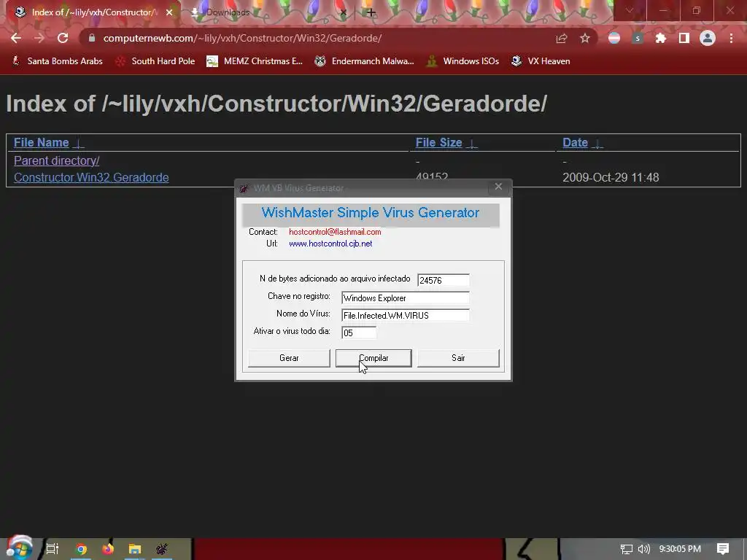Image resolution: width=747 pixels, height=560 pixels.
Task: Sort the listing by File Size
Action: (x=438, y=142)
